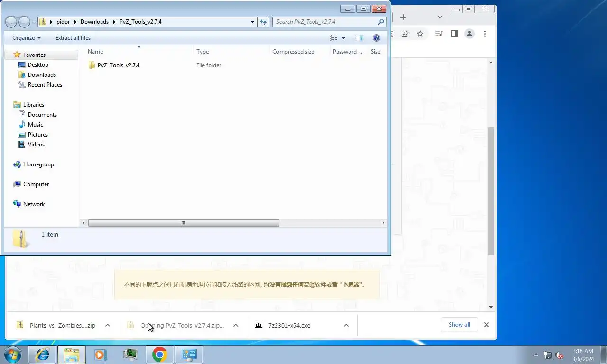Click Extract all files
The image size is (607, 364).
click(x=73, y=38)
